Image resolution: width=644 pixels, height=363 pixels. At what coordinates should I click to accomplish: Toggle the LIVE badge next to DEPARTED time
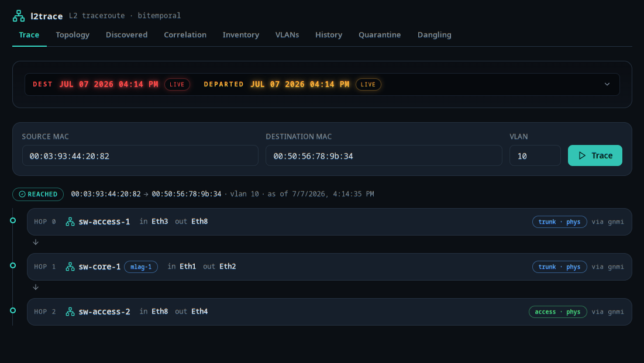point(368,85)
